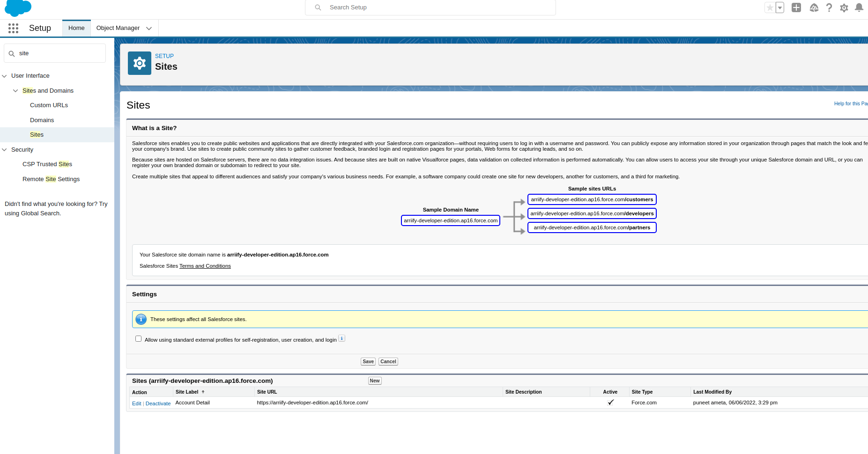Collapse the Security section
The height and width of the screenshot is (454, 868).
(4, 150)
